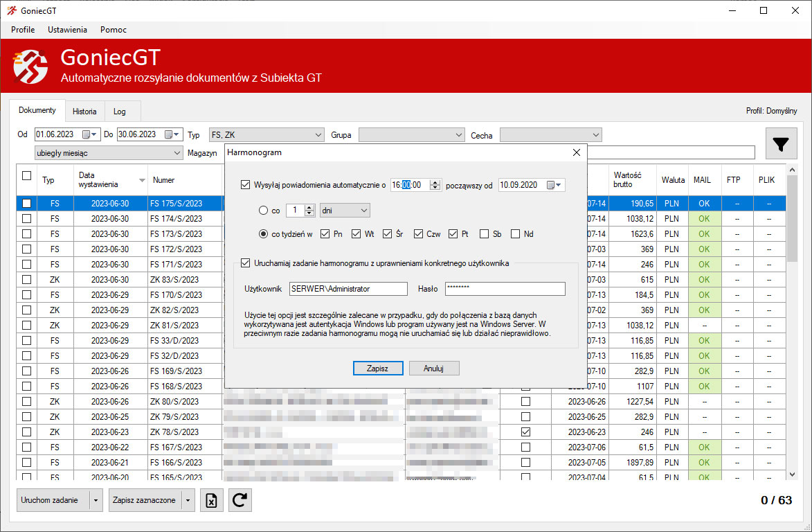Uncheck the Pt weekday checkbox
The height and width of the screenshot is (532, 812).
(x=453, y=233)
